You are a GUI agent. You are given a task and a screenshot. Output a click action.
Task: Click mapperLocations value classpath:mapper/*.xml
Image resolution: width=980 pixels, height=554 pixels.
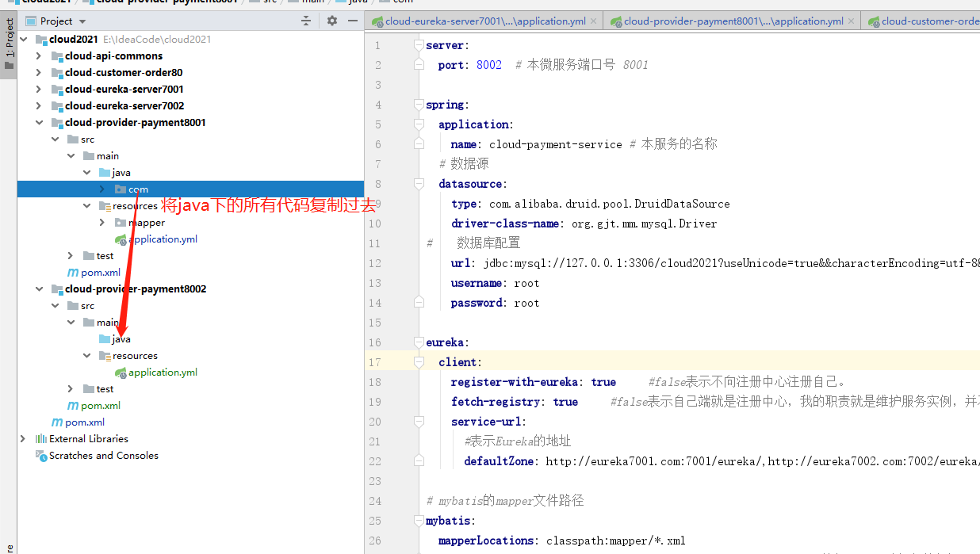coord(616,541)
